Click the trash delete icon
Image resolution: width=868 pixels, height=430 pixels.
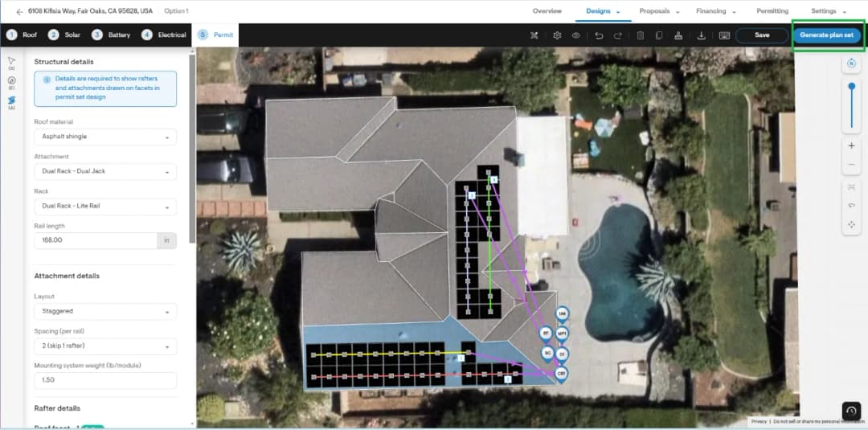pyautogui.click(x=641, y=35)
